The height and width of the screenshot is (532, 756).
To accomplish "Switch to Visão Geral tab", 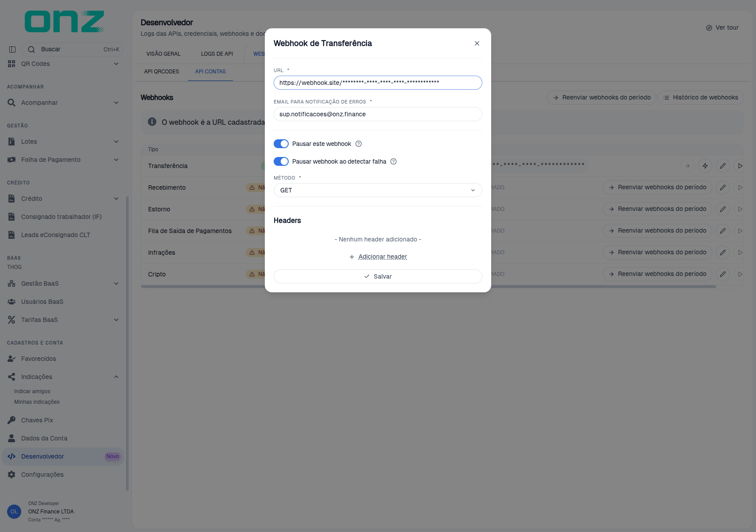I will [164, 54].
